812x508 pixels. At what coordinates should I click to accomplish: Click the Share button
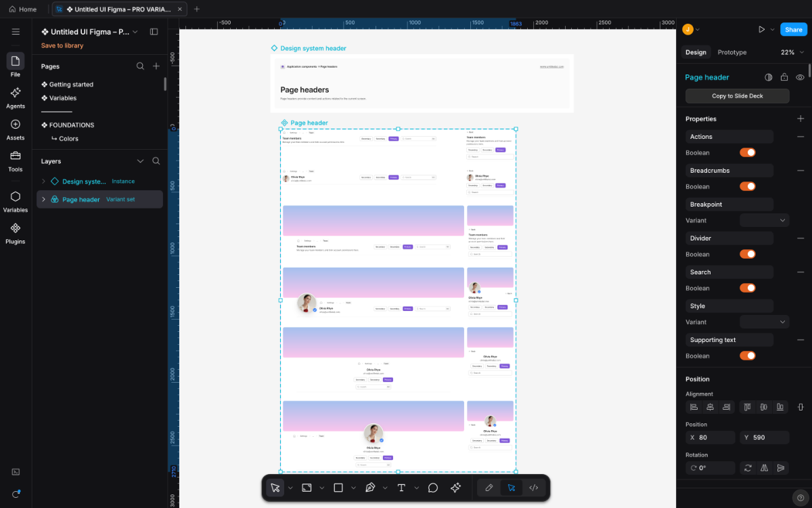click(x=794, y=30)
